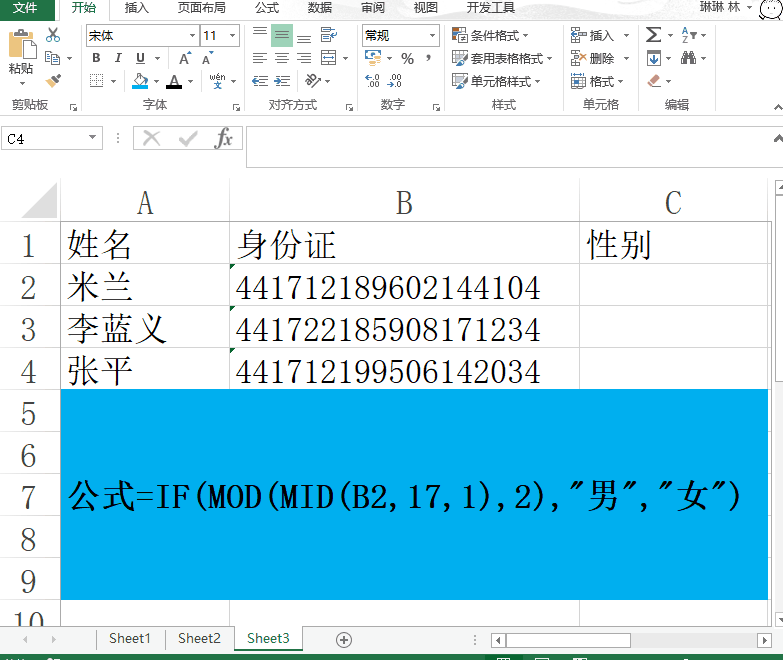Screen dimensions: 783x660
Task: Click the AutoSum sigma icon
Action: point(653,35)
